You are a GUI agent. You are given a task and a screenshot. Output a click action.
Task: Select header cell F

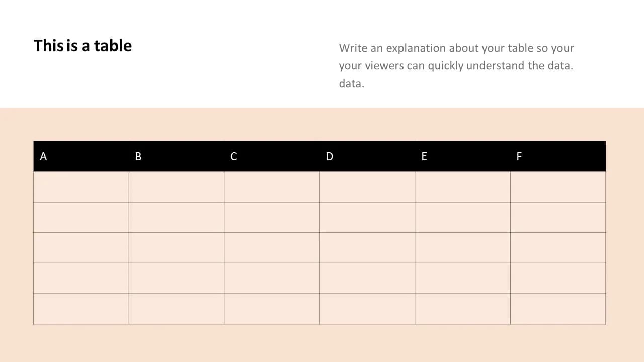558,156
